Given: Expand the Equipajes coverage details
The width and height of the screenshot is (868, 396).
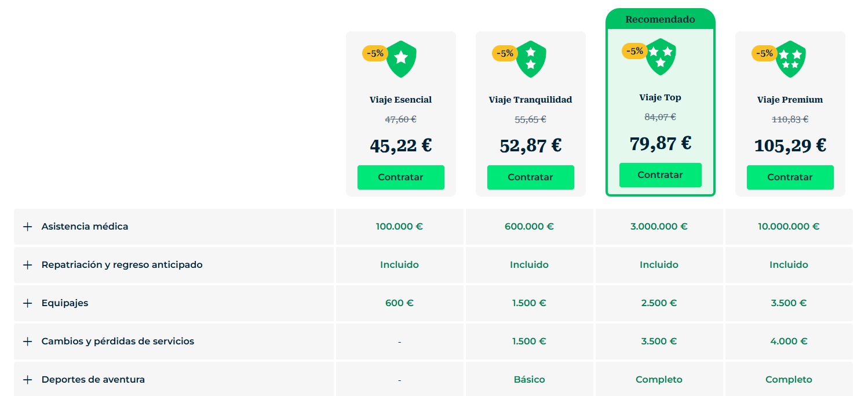Looking at the screenshot, I should pyautogui.click(x=27, y=303).
